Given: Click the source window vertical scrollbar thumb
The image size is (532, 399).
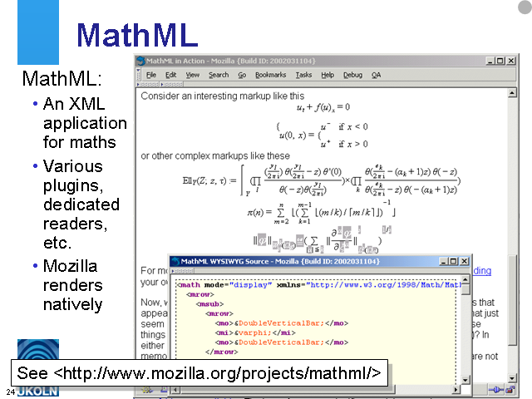Looking at the screenshot, I should [x=465, y=289].
